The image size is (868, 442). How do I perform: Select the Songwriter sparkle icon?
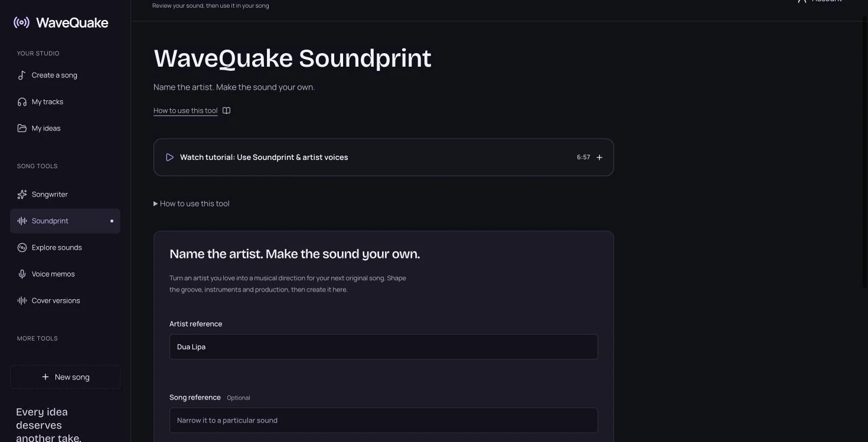22,195
